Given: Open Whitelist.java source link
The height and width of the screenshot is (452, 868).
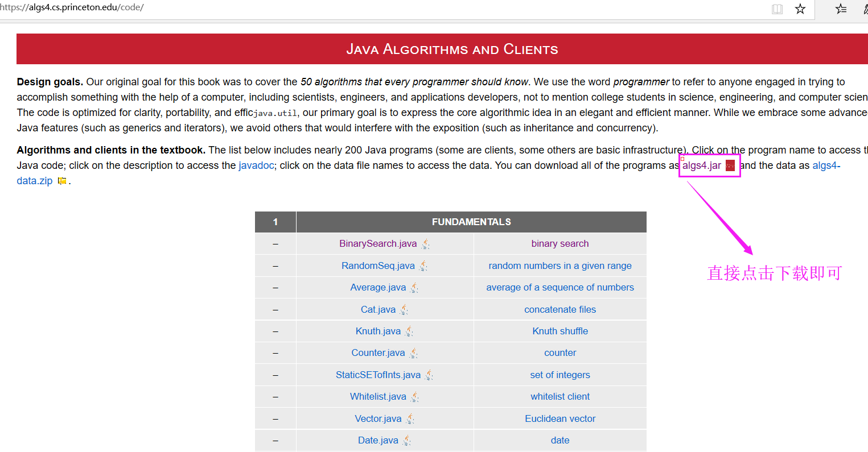Looking at the screenshot, I should coord(378,396).
